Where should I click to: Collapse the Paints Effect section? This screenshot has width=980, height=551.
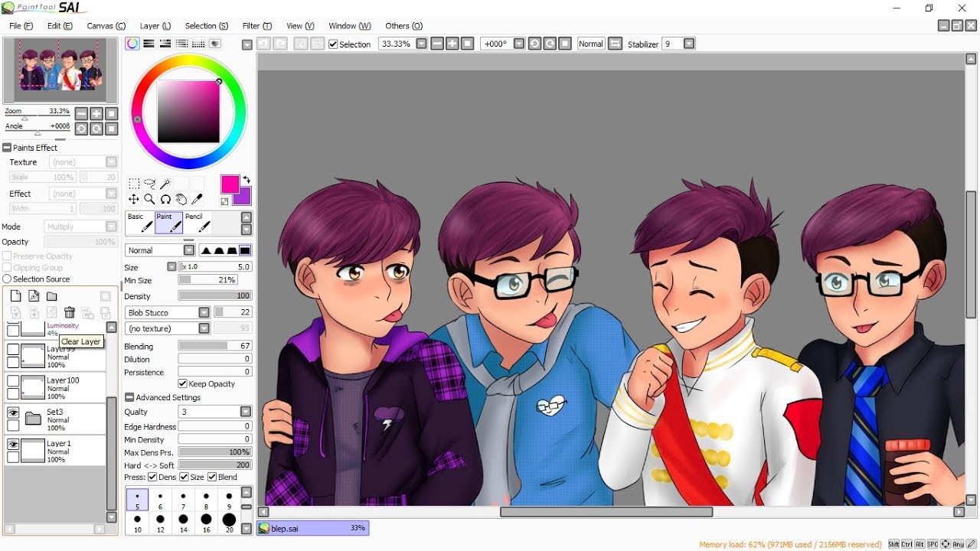pos(7,148)
